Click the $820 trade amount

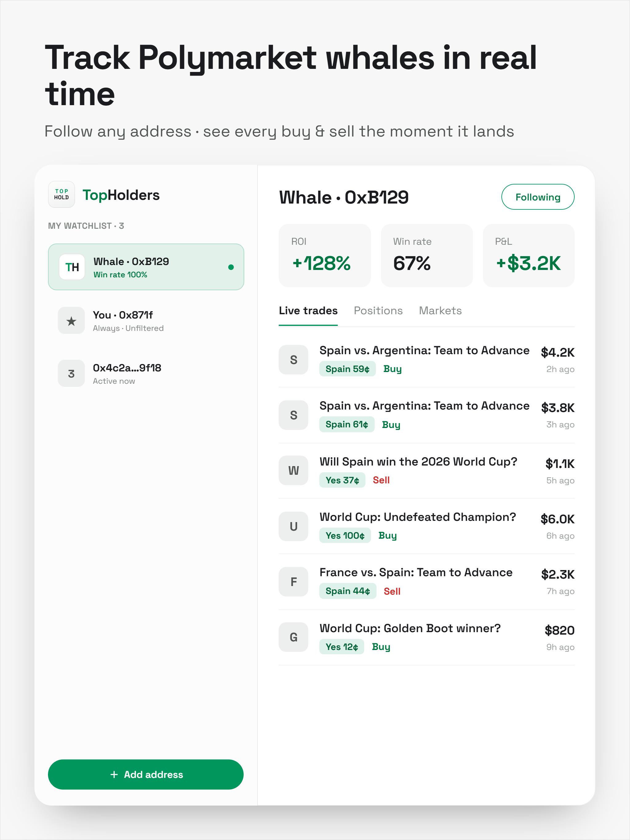pyautogui.click(x=559, y=630)
